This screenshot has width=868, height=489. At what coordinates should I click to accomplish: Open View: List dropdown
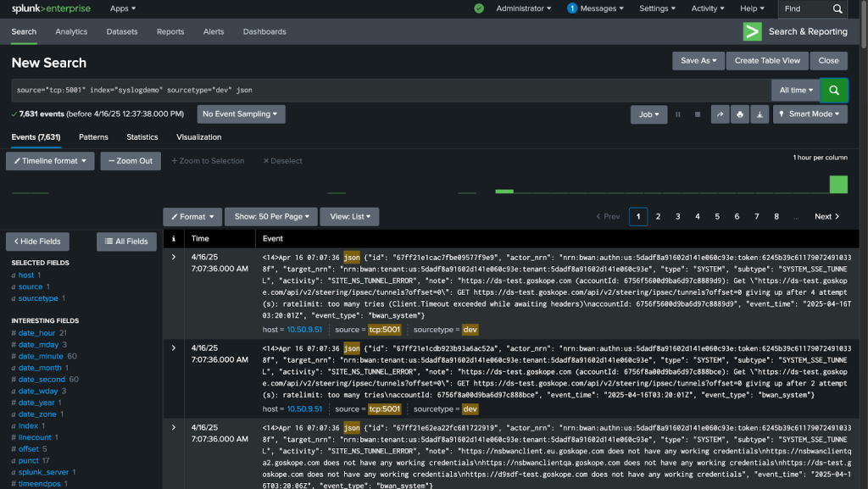click(350, 217)
